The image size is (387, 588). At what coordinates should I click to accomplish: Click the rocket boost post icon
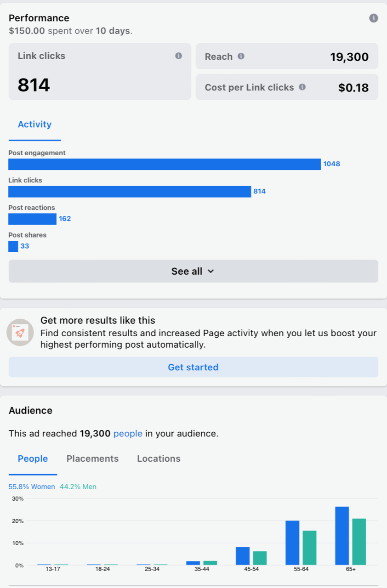[20, 332]
